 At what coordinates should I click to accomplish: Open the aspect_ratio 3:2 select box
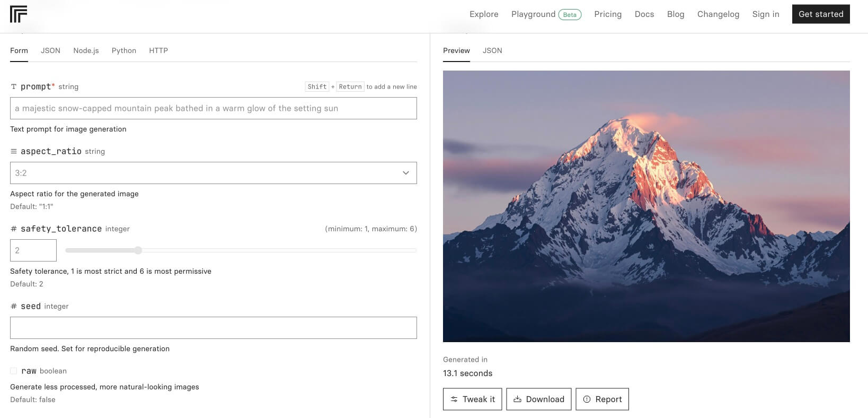(x=207, y=173)
